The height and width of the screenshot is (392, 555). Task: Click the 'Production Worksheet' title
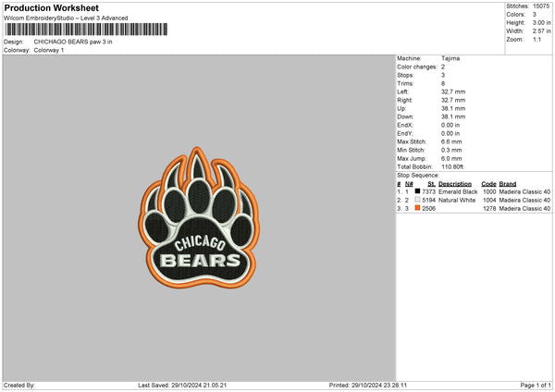click(51, 7)
